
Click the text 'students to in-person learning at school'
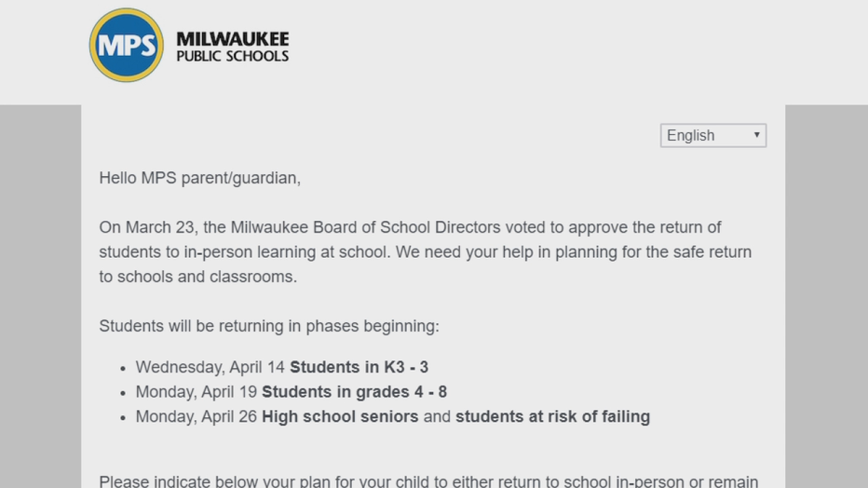(245, 252)
